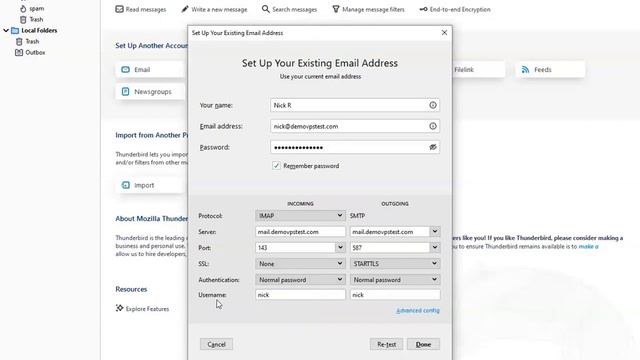Click the Filelink button
The width and height of the screenshot is (640, 360).
coord(478,70)
